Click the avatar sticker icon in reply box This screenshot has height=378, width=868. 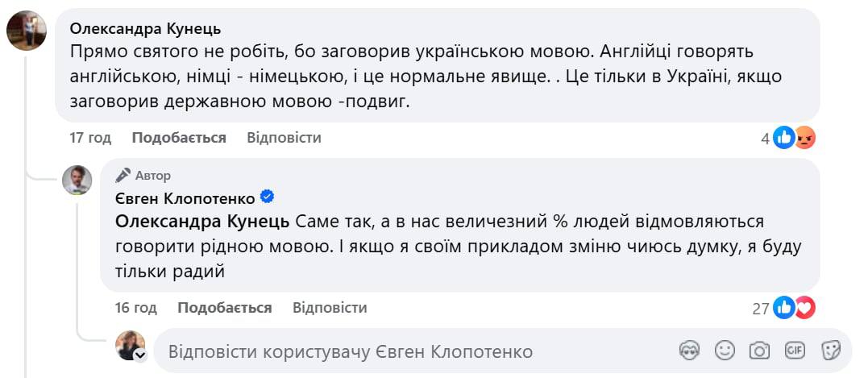point(689,351)
